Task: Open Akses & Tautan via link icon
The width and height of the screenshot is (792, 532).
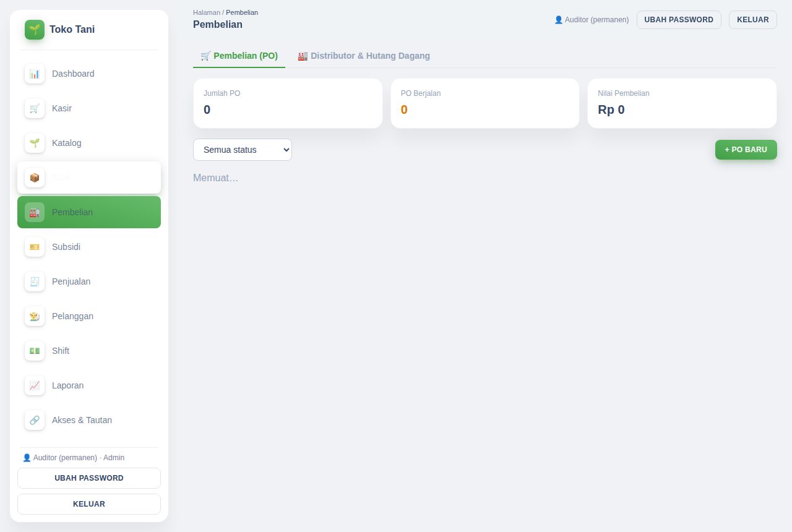Action: 35,420
